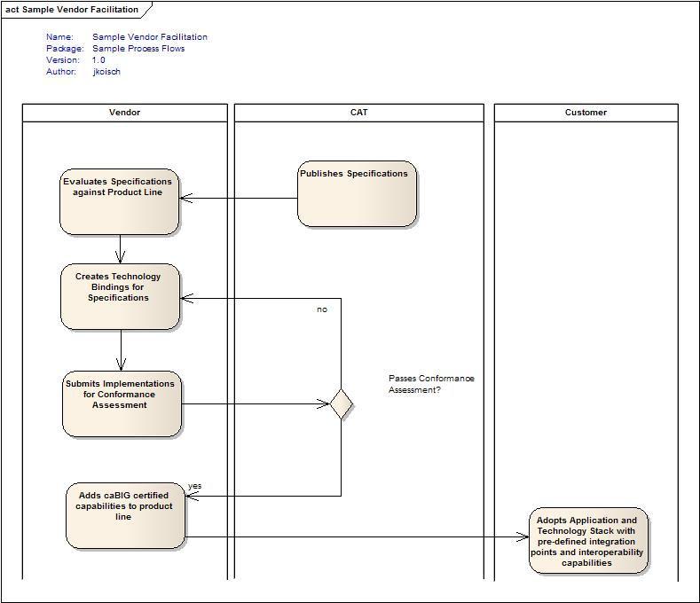Image resolution: width=700 pixels, height=603 pixels.
Task: Select 'Adopts Application and Technology Stack' activity
Action: [x=587, y=541]
